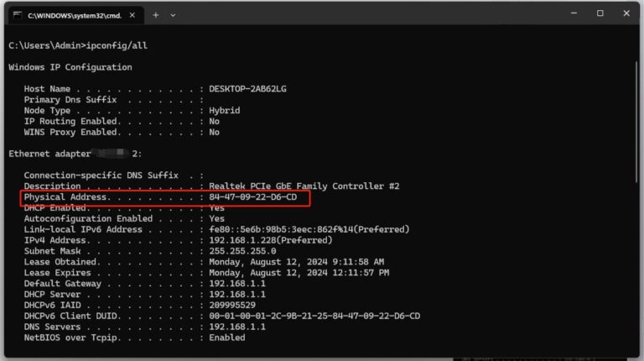Click the Primary Dns Suffix label
The width and height of the screenshot is (644, 361).
tap(70, 100)
